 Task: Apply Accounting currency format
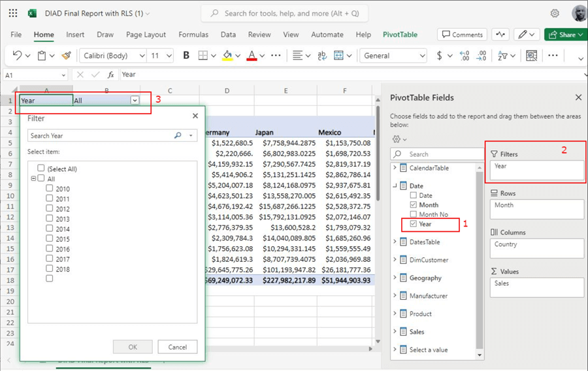click(x=440, y=56)
